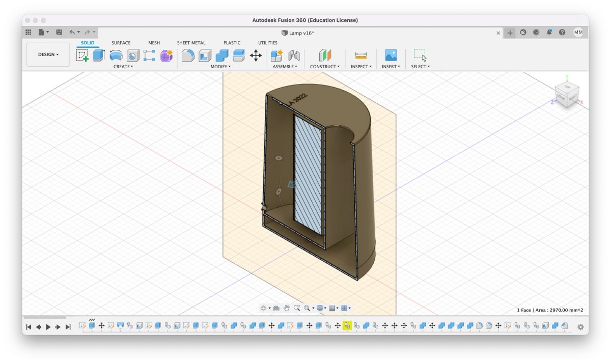Switch to the MESH tab
This screenshot has width=611, height=364.
pyautogui.click(x=154, y=43)
